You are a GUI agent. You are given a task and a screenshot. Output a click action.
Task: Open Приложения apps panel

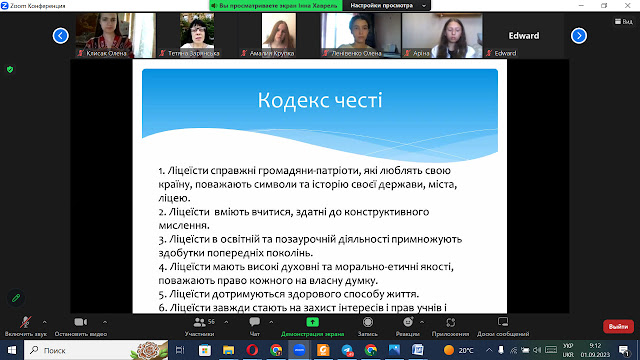coord(451,326)
